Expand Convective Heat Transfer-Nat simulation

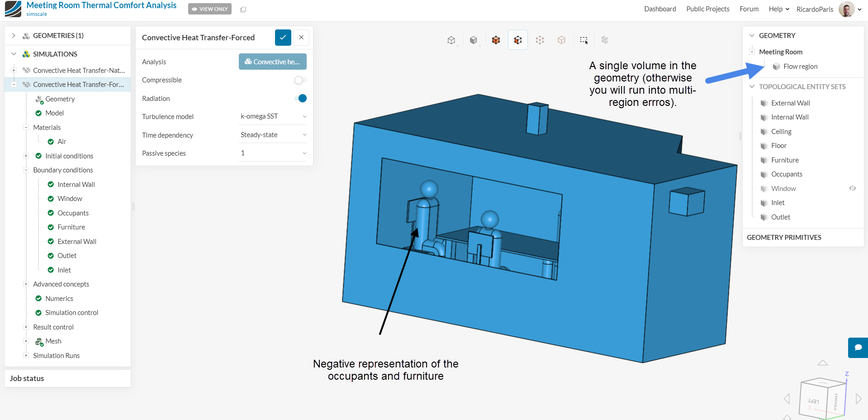point(14,70)
